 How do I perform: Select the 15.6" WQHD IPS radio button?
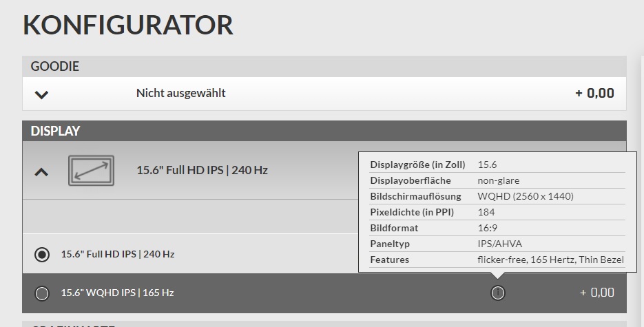point(42,293)
